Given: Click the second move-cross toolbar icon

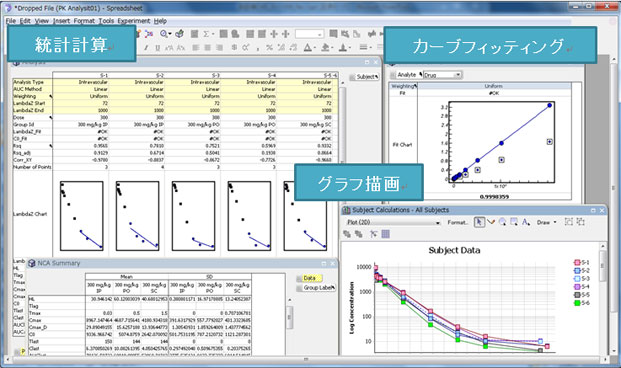Looking at the screenshot, I should coord(286,34).
